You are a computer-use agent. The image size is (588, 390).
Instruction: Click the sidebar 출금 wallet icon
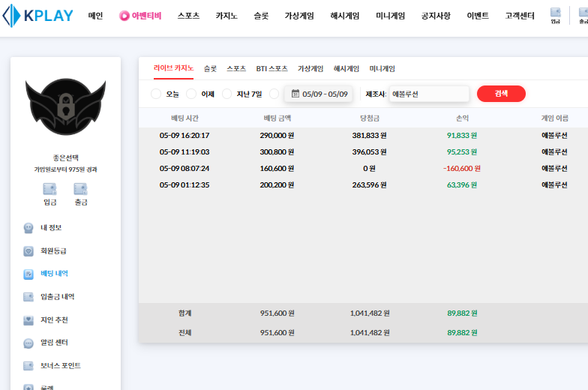click(x=81, y=189)
